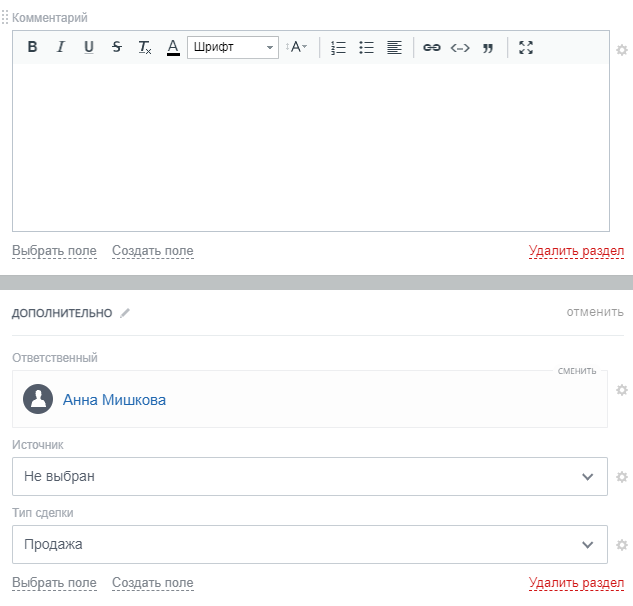Insert a code block
Viewport: 633px width, 606px height.
pyautogui.click(x=459, y=47)
